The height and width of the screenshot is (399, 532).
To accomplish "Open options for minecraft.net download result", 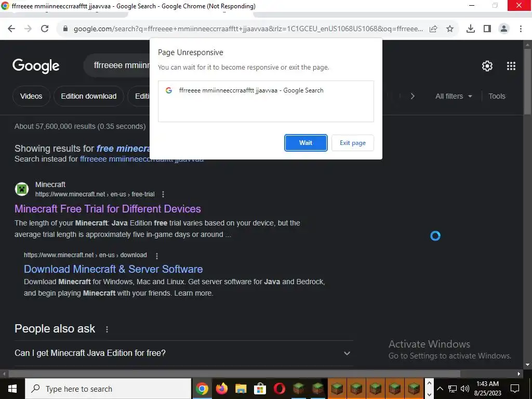I will pyautogui.click(x=157, y=256).
